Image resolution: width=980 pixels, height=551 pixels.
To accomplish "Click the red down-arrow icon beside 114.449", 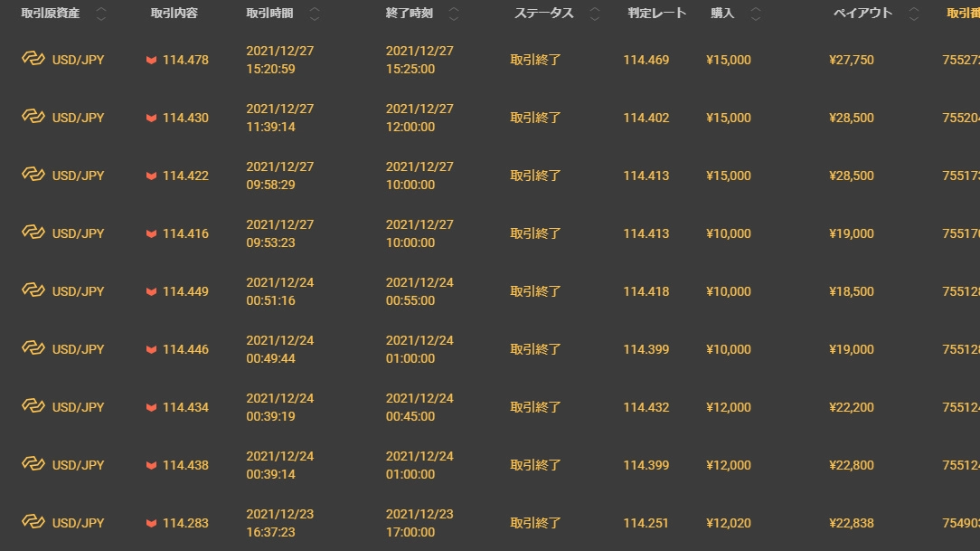I will pyautogui.click(x=151, y=292).
